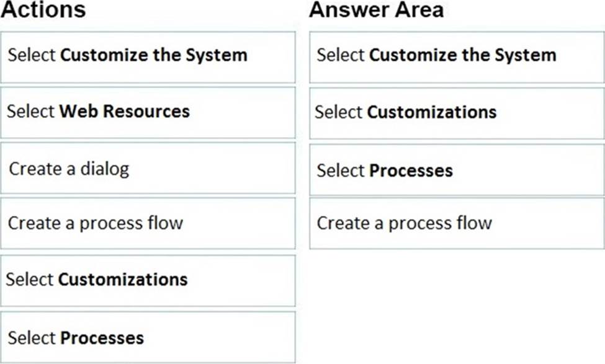605x364 pixels.
Task: Click Select Customize the System in Actions list
Action: point(148,55)
